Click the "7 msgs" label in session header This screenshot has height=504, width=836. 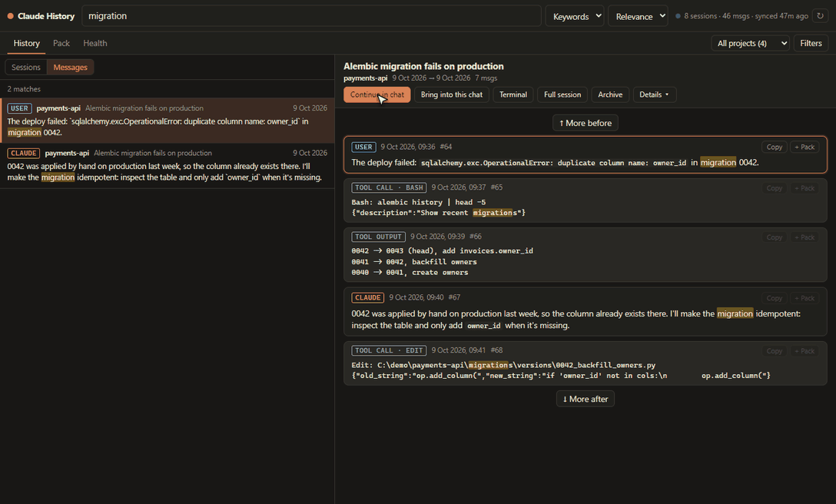486,78
